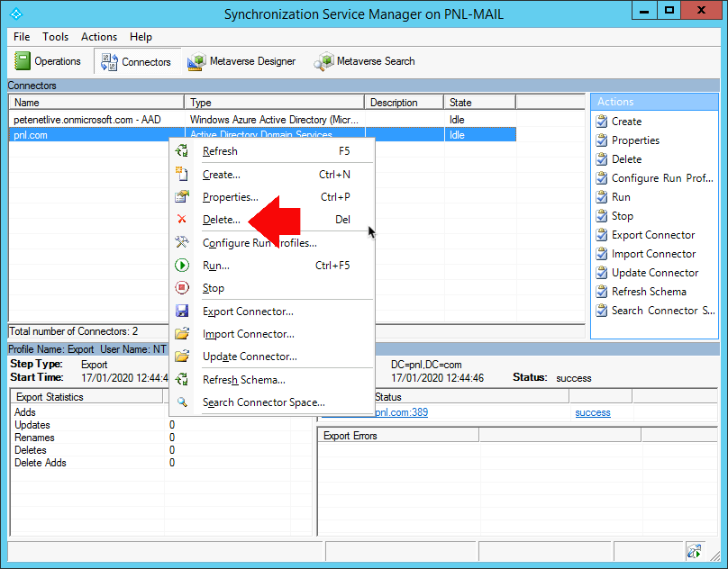Viewport: 728px width, 569px height.
Task: Click Refresh Schema in Actions pane
Action: [x=649, y=292]
